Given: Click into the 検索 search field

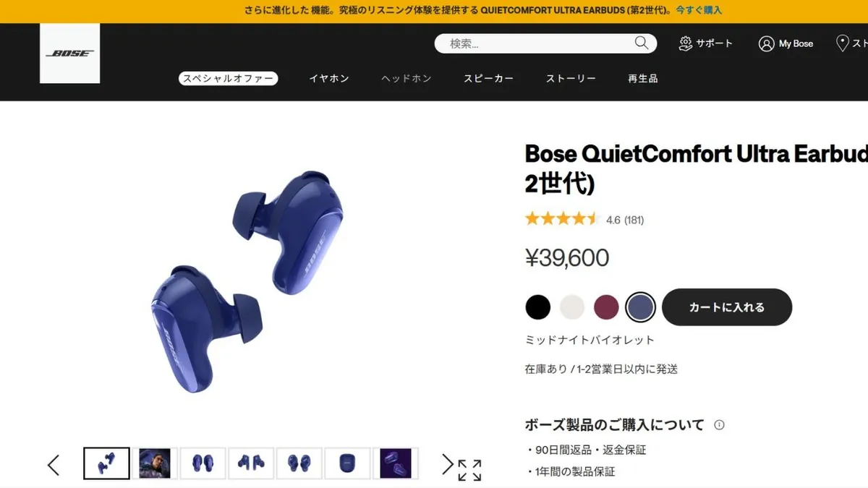Looking at the screenshot, I should (535, 43).
